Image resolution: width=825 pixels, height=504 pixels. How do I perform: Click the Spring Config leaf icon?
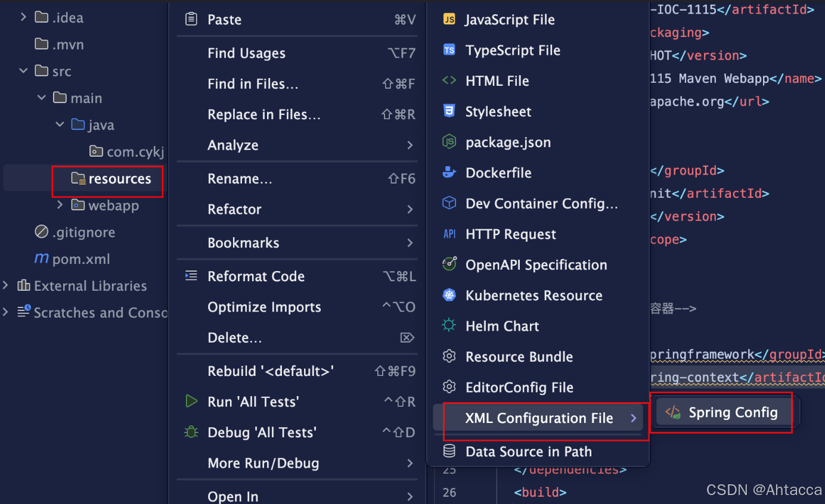[x=673, y=412]
